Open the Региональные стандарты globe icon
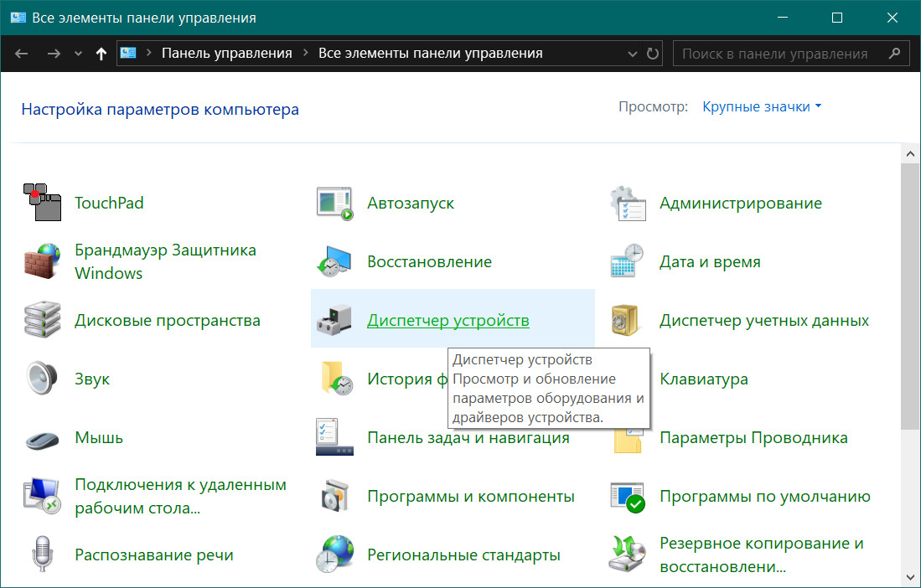Viewport: 921px width, 588px height. pyautogui.click(x=334, y=554)
